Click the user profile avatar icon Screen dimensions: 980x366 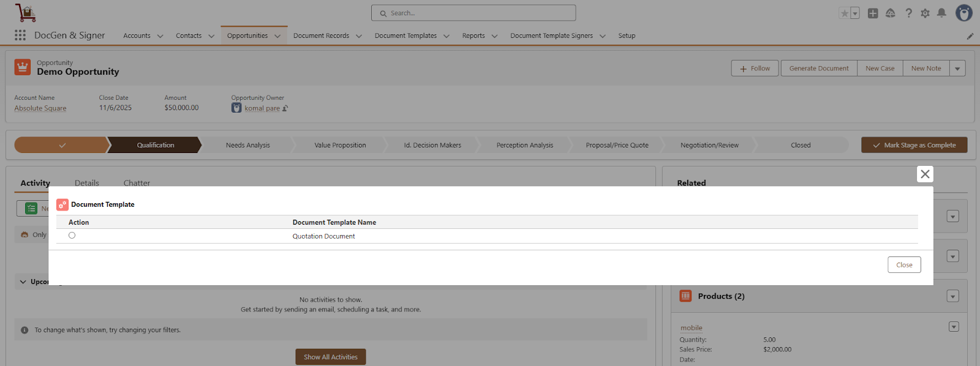coord(963,13)
